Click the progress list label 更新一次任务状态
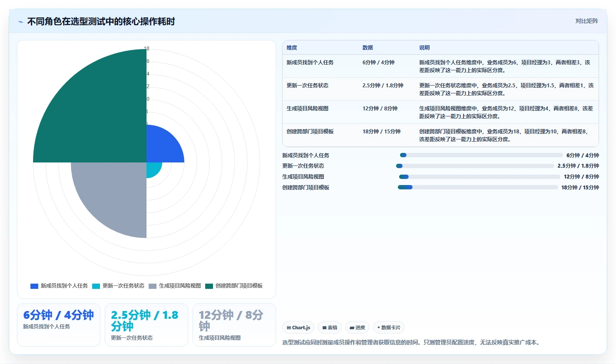 pyautogui.click(x=303, y=166)
